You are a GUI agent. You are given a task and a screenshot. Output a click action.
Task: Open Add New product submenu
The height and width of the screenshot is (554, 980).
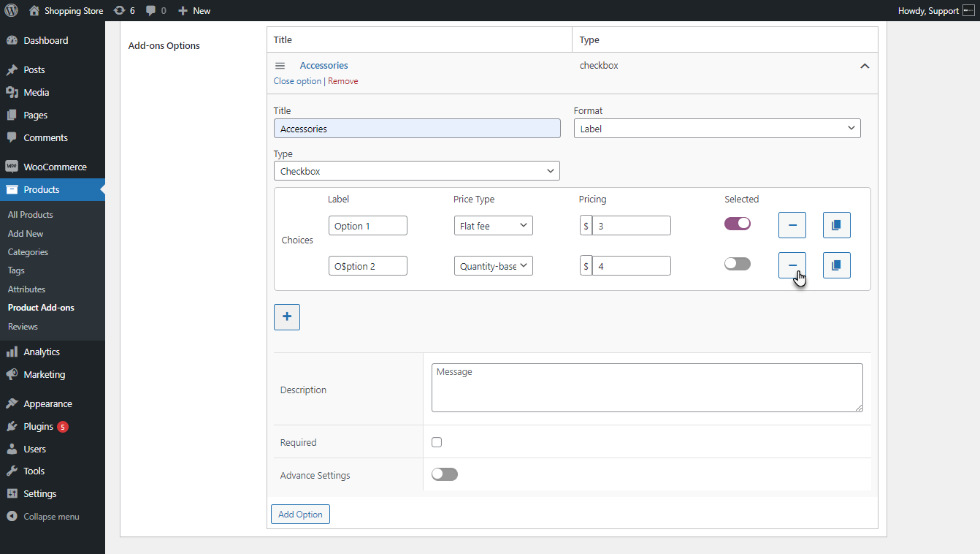coord(26,234)
